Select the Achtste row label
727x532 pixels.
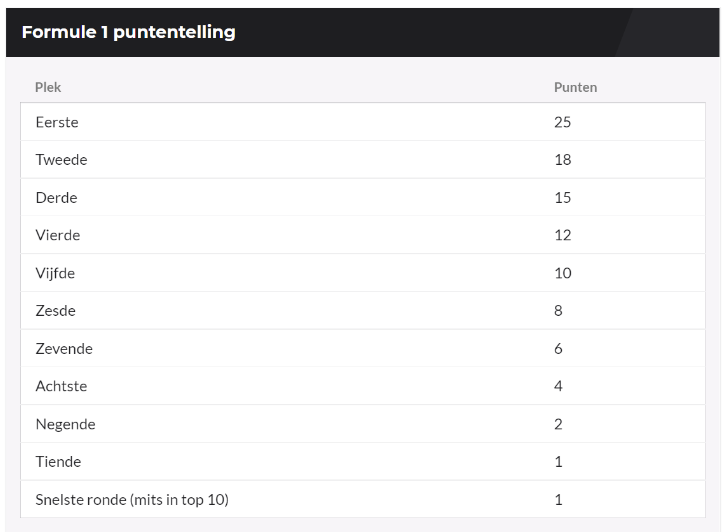click(61, 386)
